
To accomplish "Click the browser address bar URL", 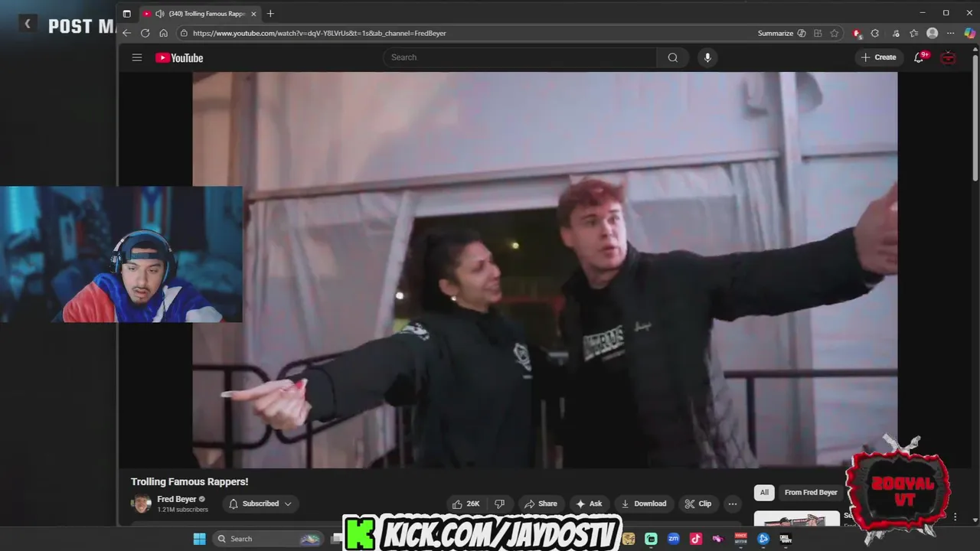I will (319, 33).
